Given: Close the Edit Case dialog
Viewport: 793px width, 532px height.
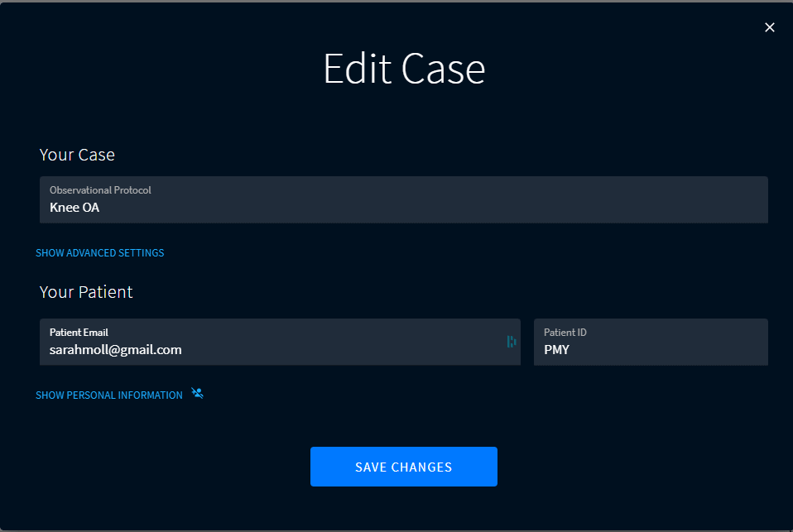Looking at the screenshot, I should 770,27.
